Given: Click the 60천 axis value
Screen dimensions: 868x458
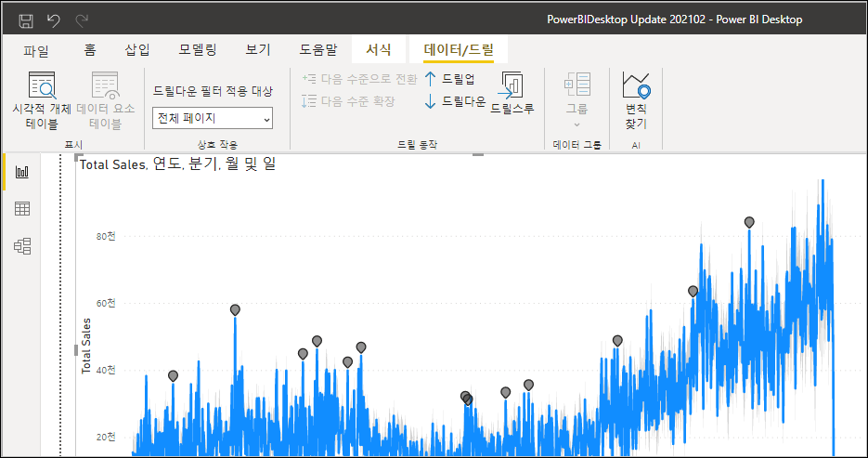Looking at the screenshot, I should coord(106,304).
